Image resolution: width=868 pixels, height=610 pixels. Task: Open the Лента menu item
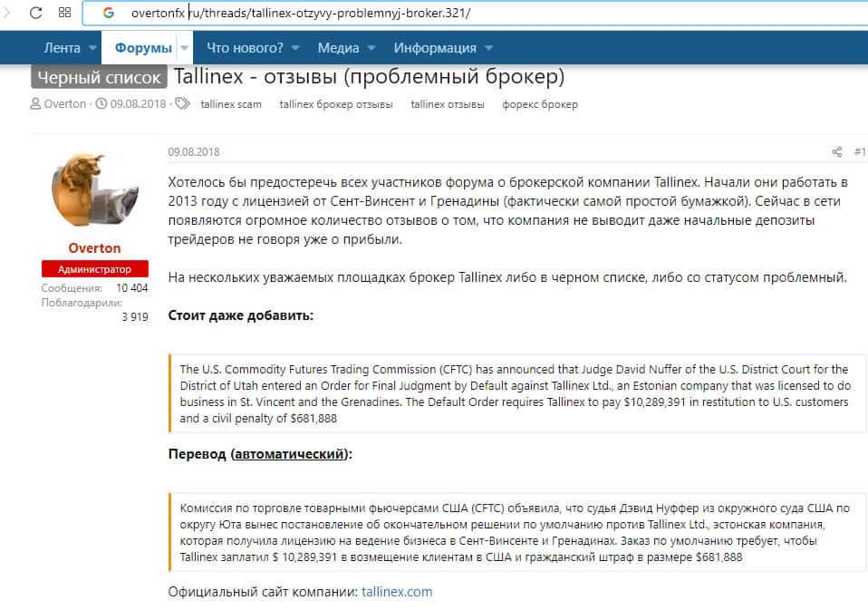coord(62,48)
